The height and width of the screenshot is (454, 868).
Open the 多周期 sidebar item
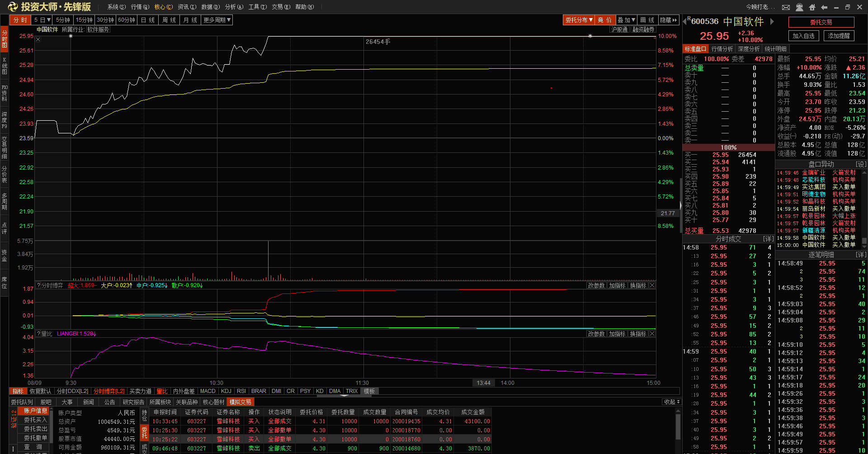pos(5,201)
